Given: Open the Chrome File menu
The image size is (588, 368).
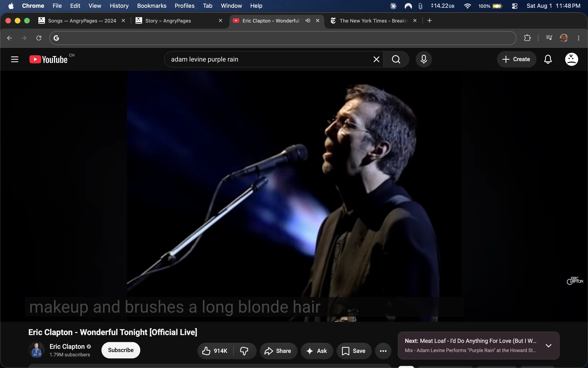Looking at the screenshot, I should point(57,6).
